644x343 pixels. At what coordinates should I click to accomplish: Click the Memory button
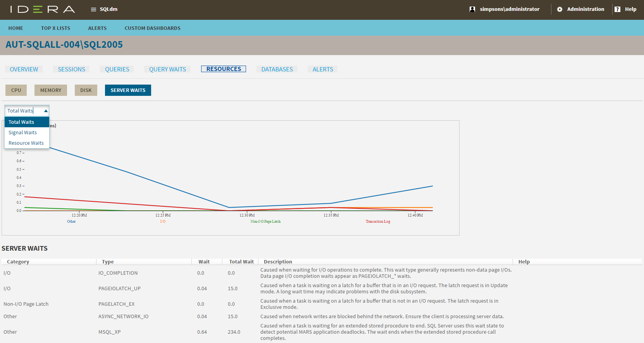click(x=51, y=90)
